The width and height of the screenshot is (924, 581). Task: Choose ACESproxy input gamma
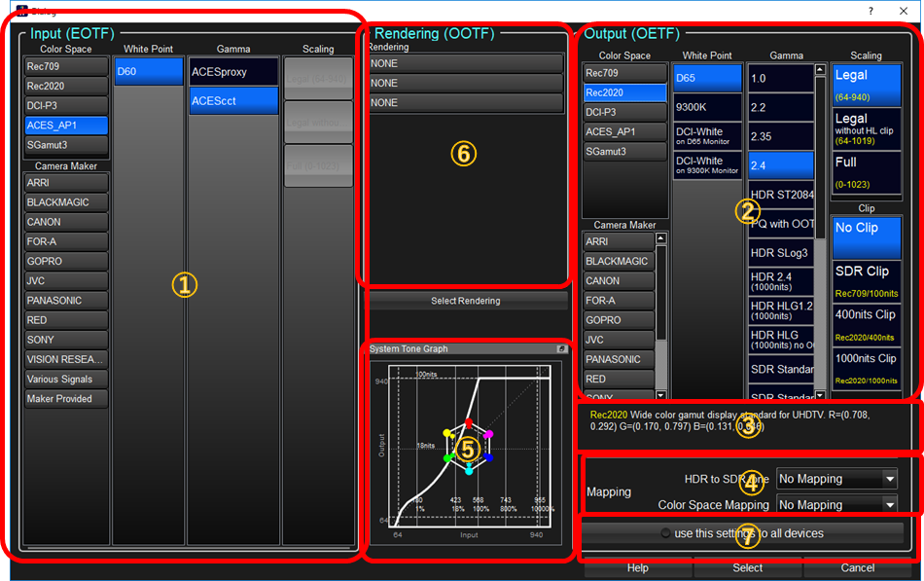tap(233, 72)
